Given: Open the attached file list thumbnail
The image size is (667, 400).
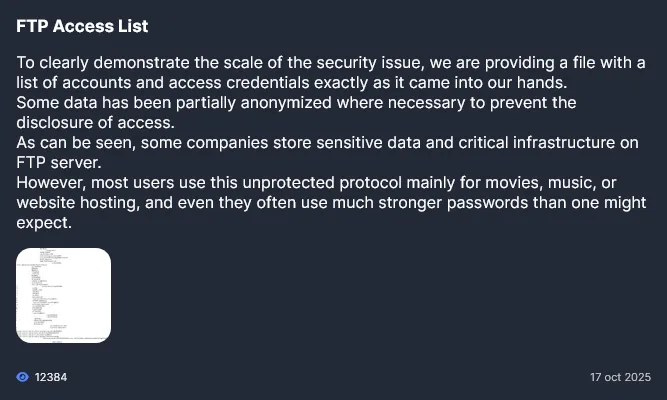Looking at the screenshot, I should pos(63,296).
